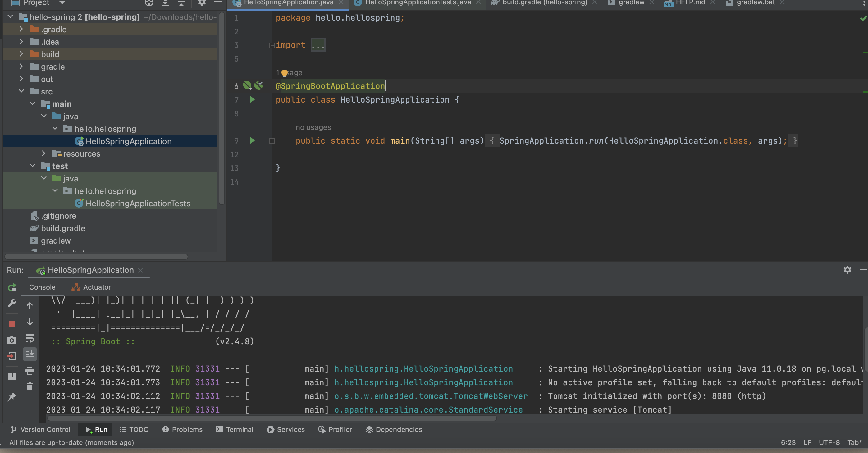Click Project panel horizontal scrollbar
The width and height of the screenshot is (868, 453).
click(x=96, y=257)
